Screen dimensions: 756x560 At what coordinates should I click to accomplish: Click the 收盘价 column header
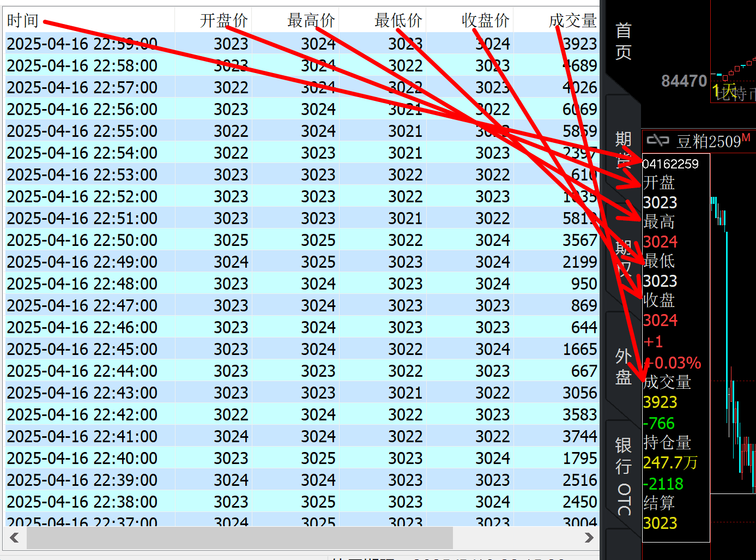pos(485,21)
